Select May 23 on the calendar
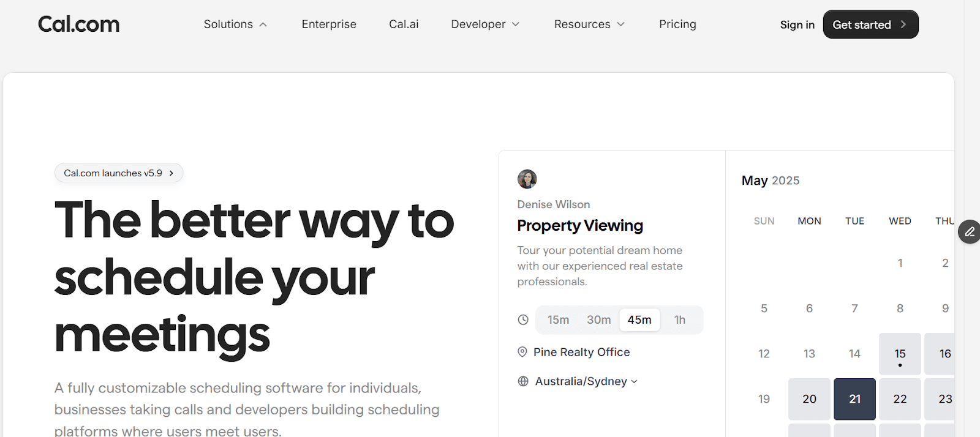Image resolution: width=980 pixels, height=437 pixels. click(940, 399)
